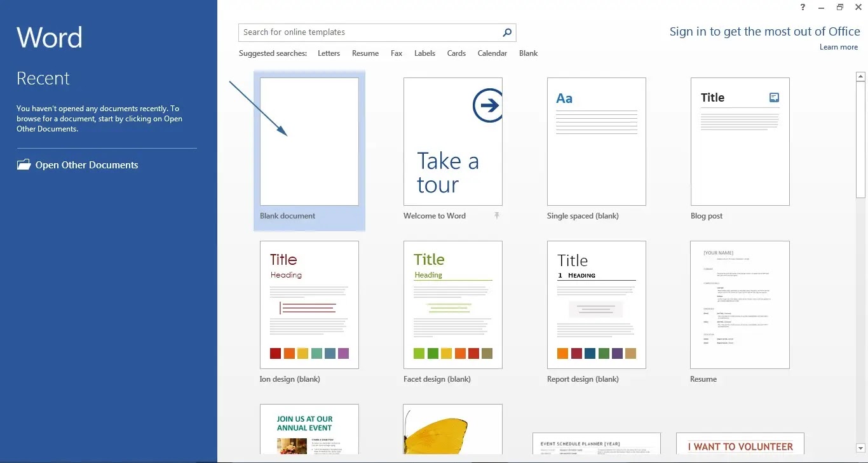Viewport: 868px width, 463px height.
Task: Minimize the Word window
Action: point(822,7)
